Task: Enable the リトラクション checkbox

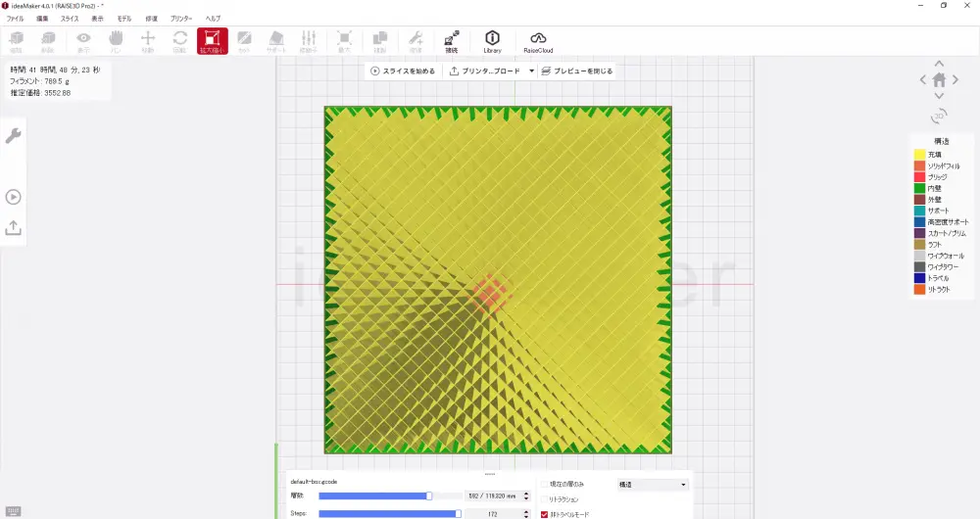Action: tap(545, 499)
